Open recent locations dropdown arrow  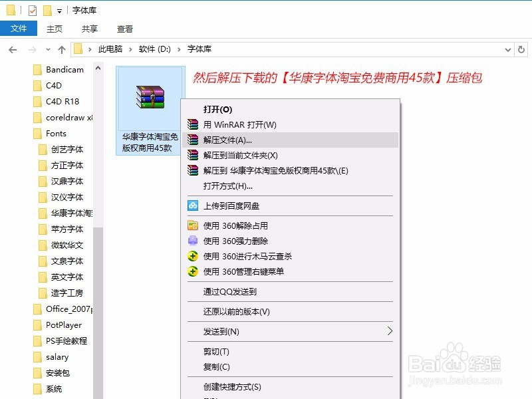pos(48,49)
